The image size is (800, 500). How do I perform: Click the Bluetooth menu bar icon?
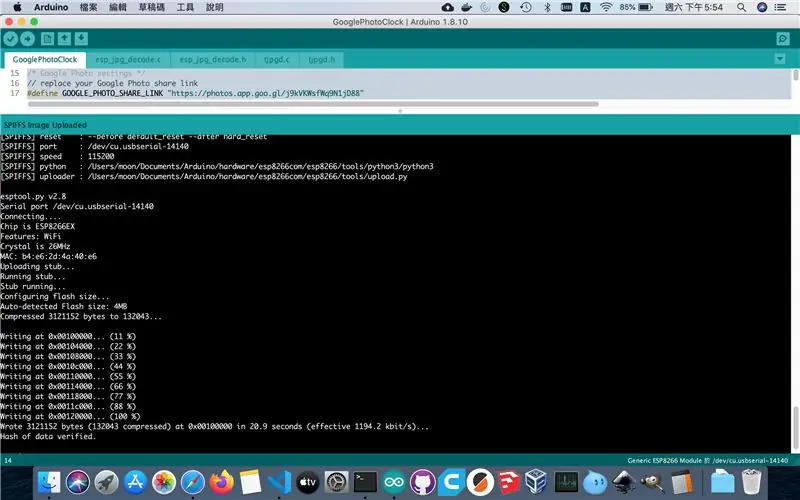click(x=547, y=7)
